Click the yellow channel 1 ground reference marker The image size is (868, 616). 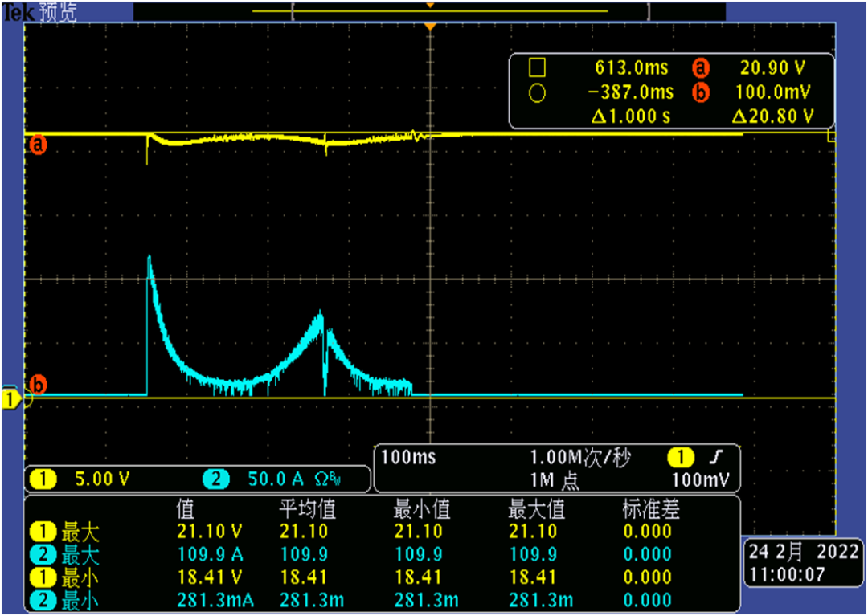pyautogui.click(x=10, y=398)
